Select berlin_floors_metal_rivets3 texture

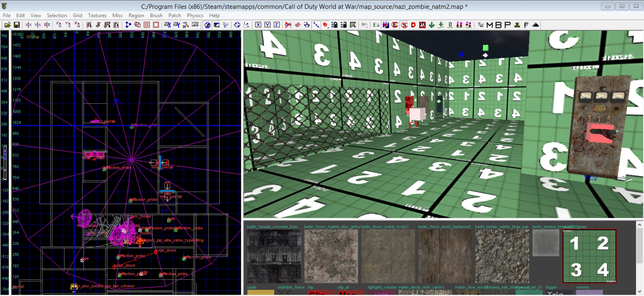click(388, 256)
